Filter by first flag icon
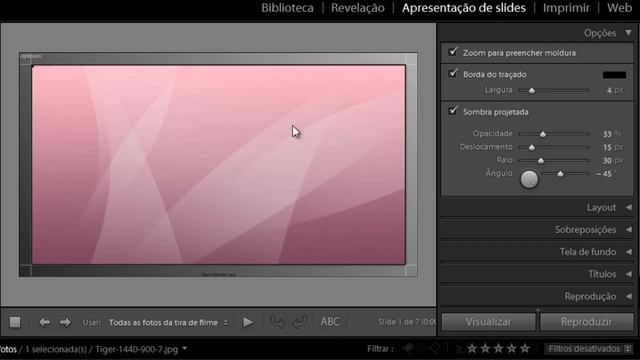The height and width of the screenshot is (360, 640). coord(408,348)
